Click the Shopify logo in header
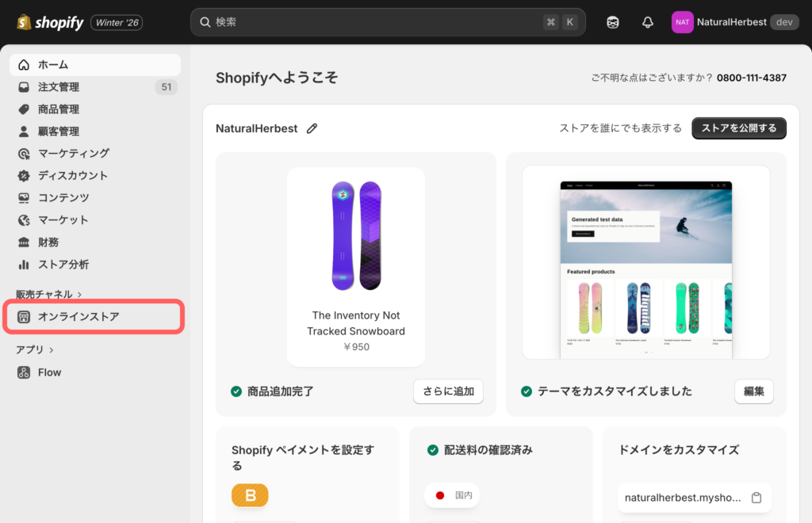812x523 pixels. 50,22
